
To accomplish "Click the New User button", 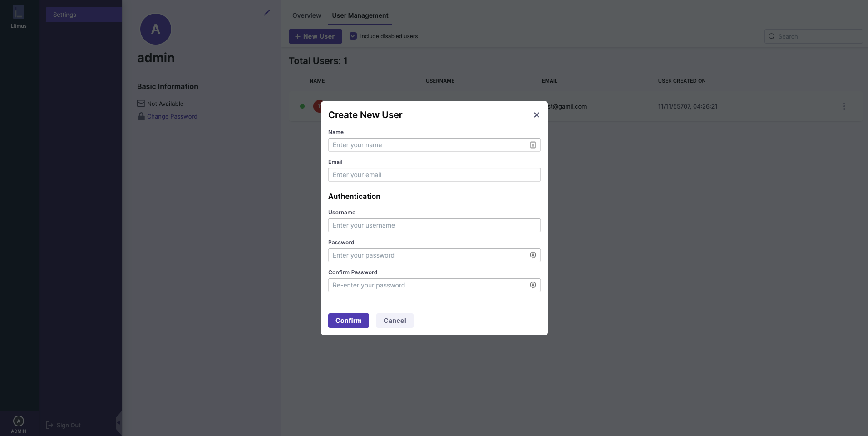I will pyautogui.click(x=315, y=36).
